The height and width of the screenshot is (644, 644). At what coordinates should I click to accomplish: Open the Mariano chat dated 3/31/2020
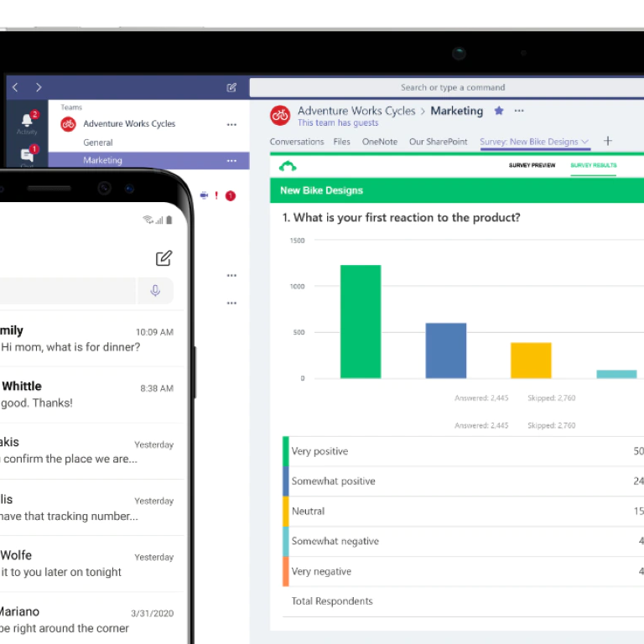coord(92,620)
